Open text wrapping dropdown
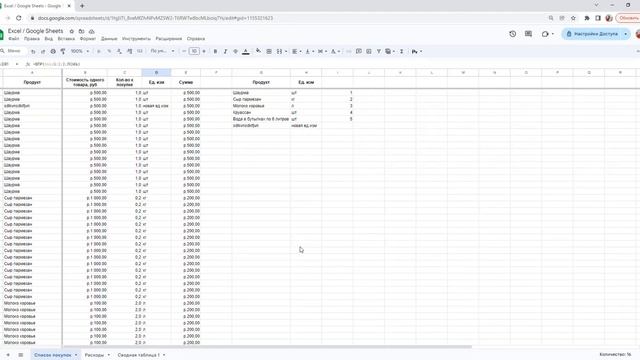This screenshot has height=360, width=640. pos(322,51)
